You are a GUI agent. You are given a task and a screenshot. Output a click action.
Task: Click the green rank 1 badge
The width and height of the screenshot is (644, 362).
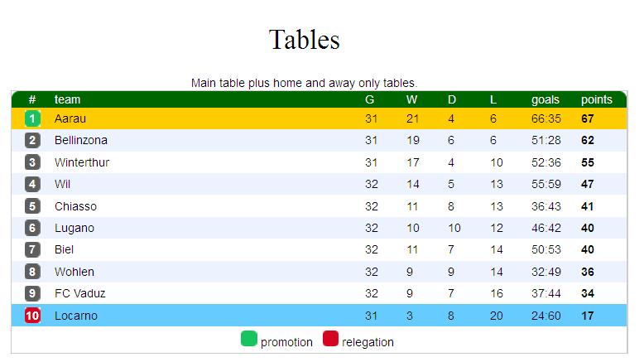[32, 118]
